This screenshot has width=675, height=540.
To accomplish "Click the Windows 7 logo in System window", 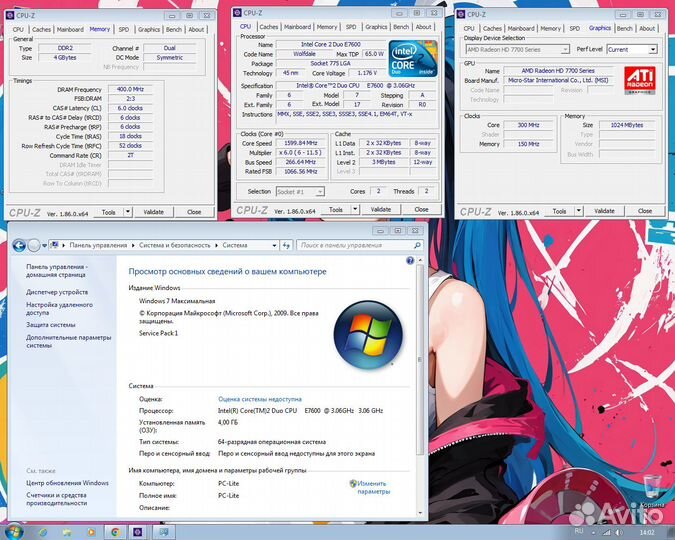I will pos(368,335).
